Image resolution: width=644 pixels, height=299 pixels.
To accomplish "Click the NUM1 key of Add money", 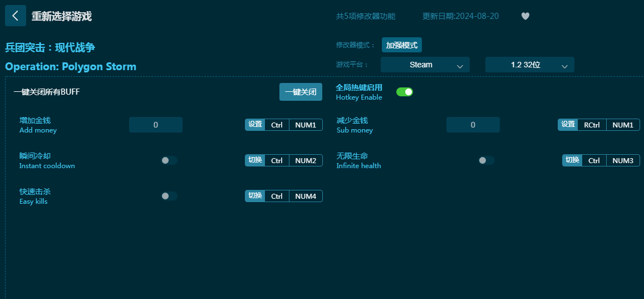I will [x=306, y=125].
